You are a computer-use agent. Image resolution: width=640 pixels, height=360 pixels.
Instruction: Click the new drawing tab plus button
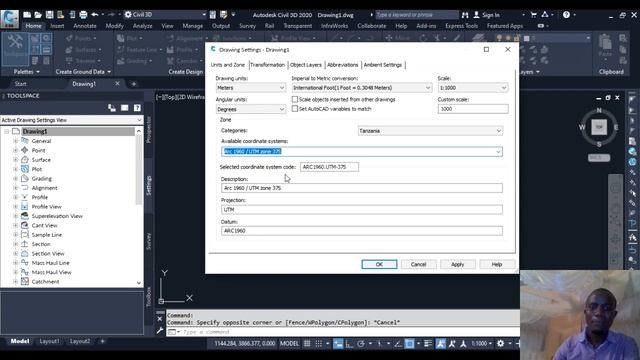click(133, 84)
